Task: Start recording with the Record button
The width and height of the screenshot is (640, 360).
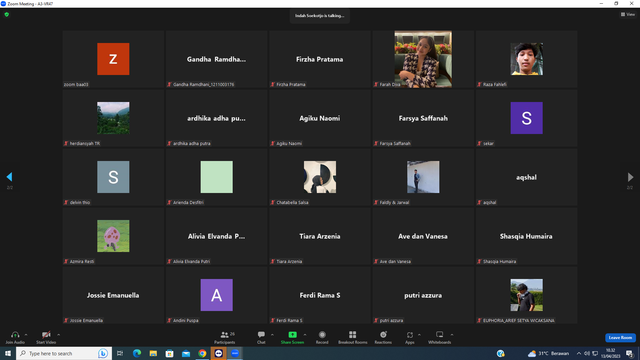Action: point(322,337)
